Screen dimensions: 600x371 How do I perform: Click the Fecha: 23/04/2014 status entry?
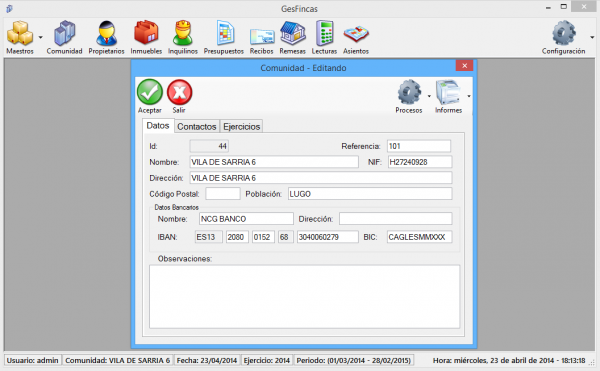pos(207,360)
